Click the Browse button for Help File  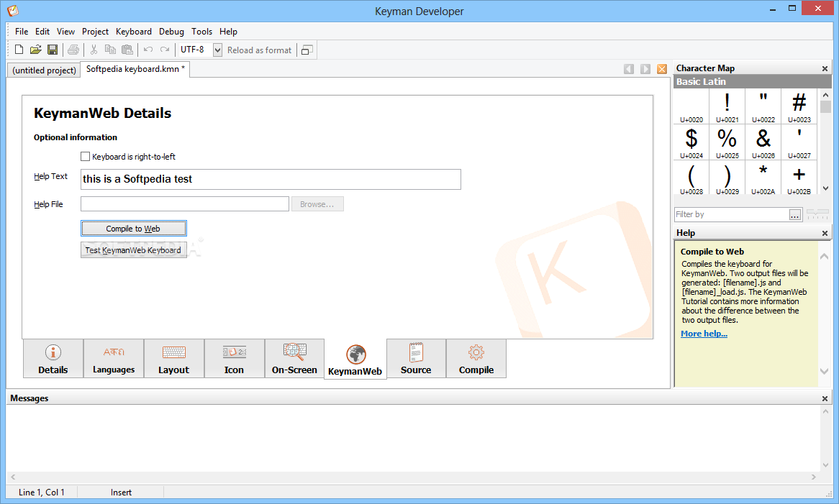coord(317,204)
